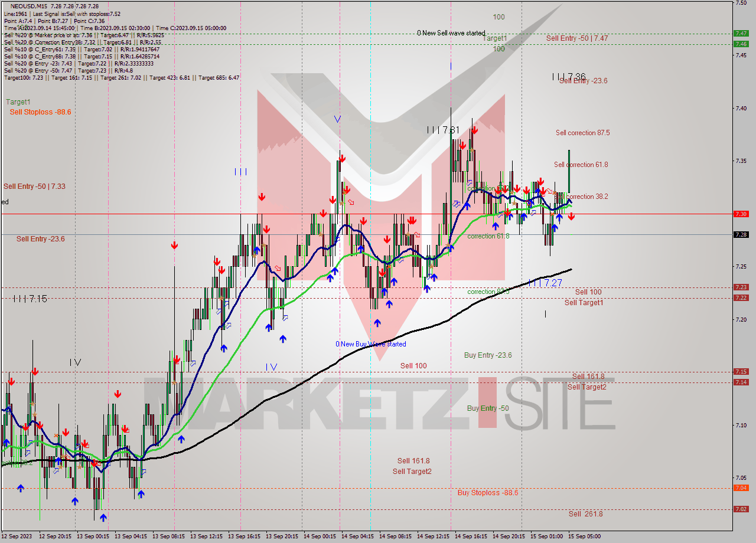Click the 7.23 price tag on axis
The width and height of the screenshot is (756, 543).
click(741, 287)
